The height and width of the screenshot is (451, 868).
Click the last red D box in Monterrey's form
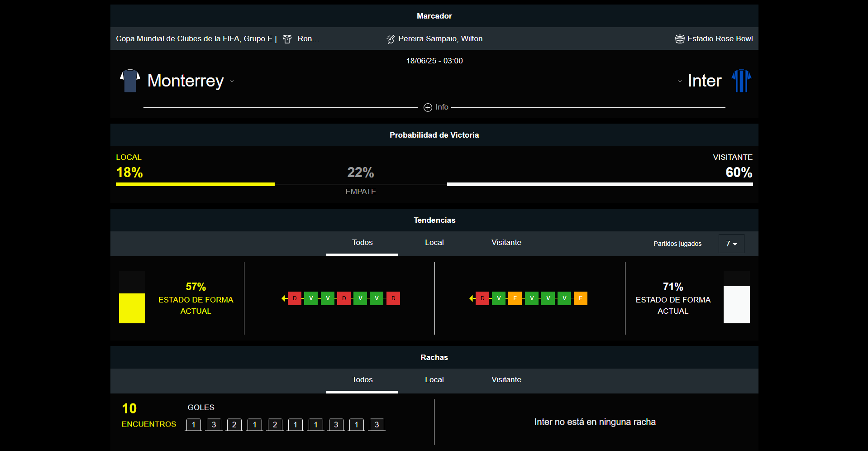pos(393,298)
